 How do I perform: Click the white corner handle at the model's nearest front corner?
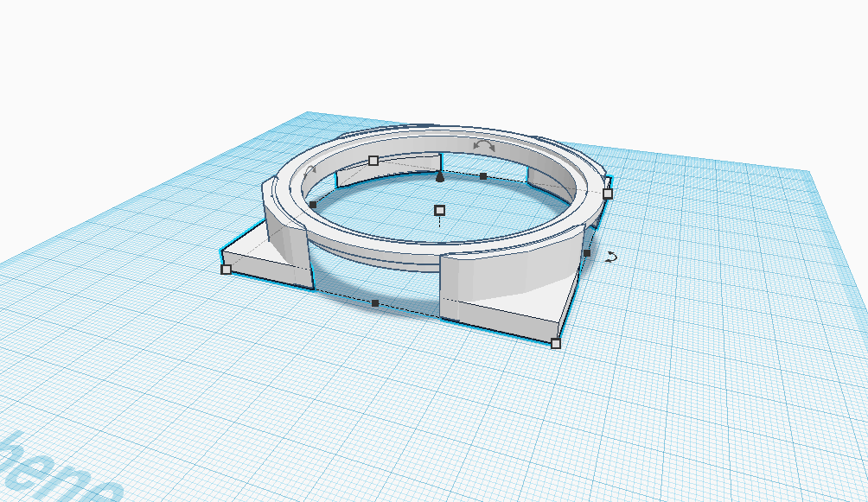point(556,344)
